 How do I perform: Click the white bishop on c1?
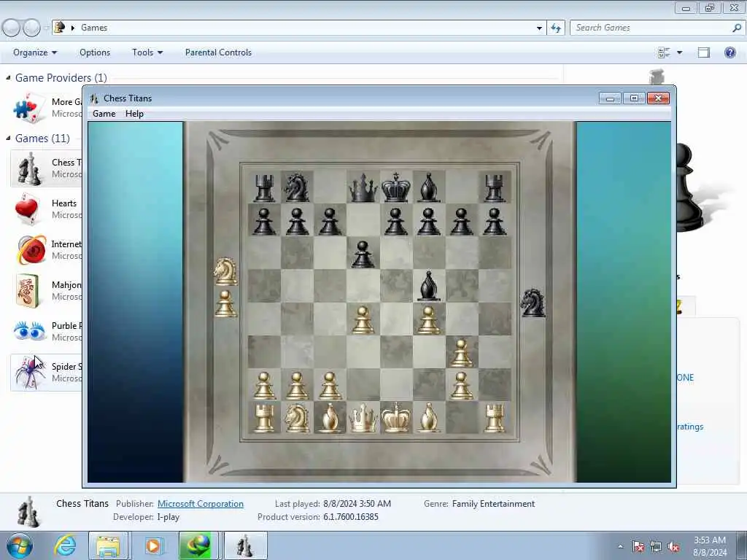pos(330,418)
